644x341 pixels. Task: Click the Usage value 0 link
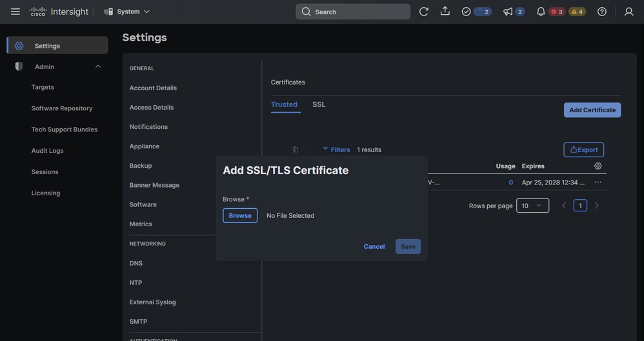510,182
